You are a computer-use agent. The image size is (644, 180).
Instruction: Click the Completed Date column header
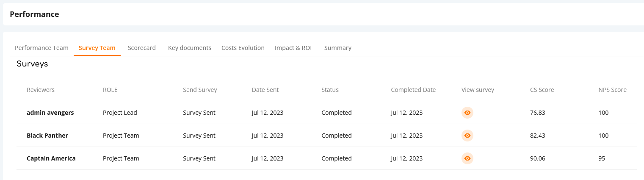pyautogui.click(x=413, y=90)
